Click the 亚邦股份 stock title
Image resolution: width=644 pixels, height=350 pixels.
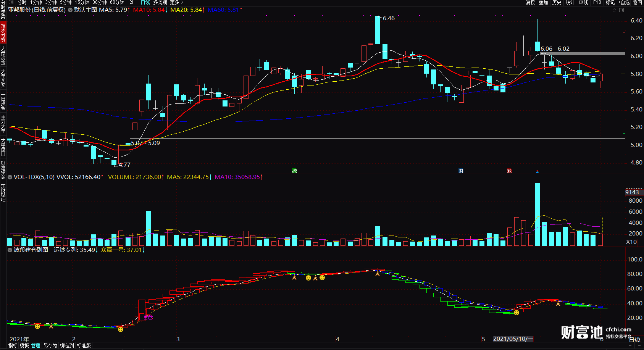point(19,10)
